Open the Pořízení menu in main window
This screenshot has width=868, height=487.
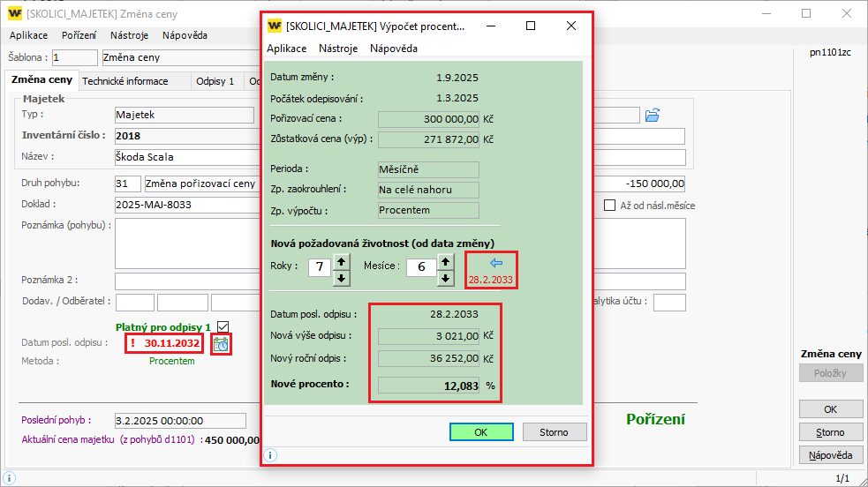pyautogui.click(x=79, y=35)
